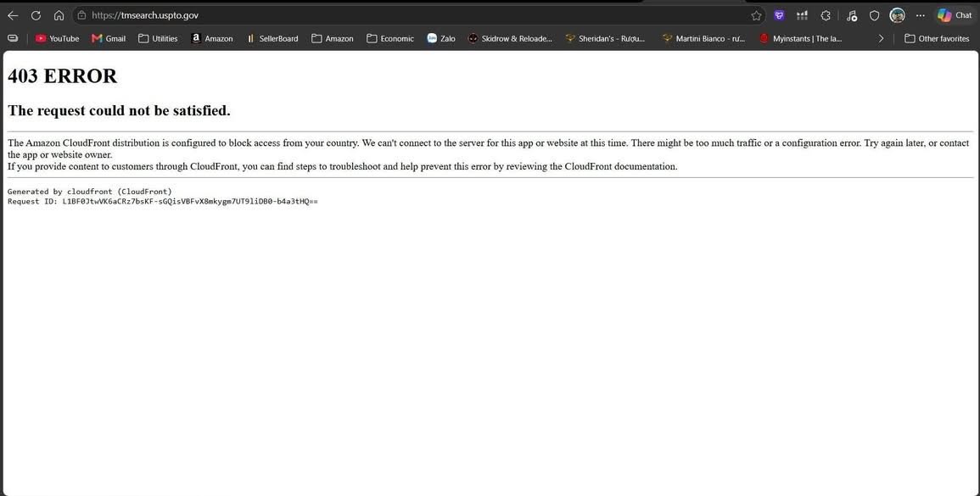The image size is (980, 496).
Task: Reload the page with the refresh icon
Action: [x=36, y=15]
